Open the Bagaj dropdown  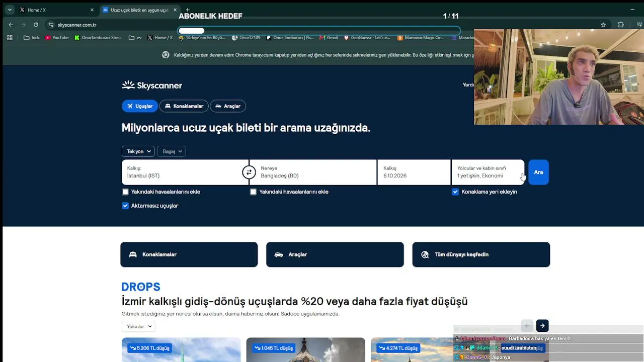172,151
